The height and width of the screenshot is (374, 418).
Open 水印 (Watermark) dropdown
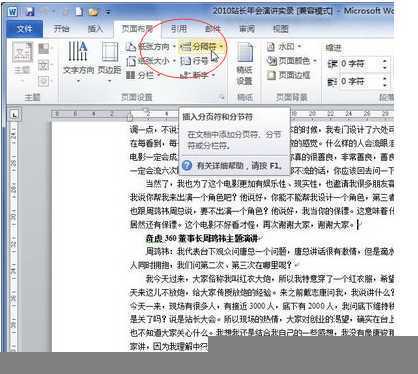[x=284, y=47]
